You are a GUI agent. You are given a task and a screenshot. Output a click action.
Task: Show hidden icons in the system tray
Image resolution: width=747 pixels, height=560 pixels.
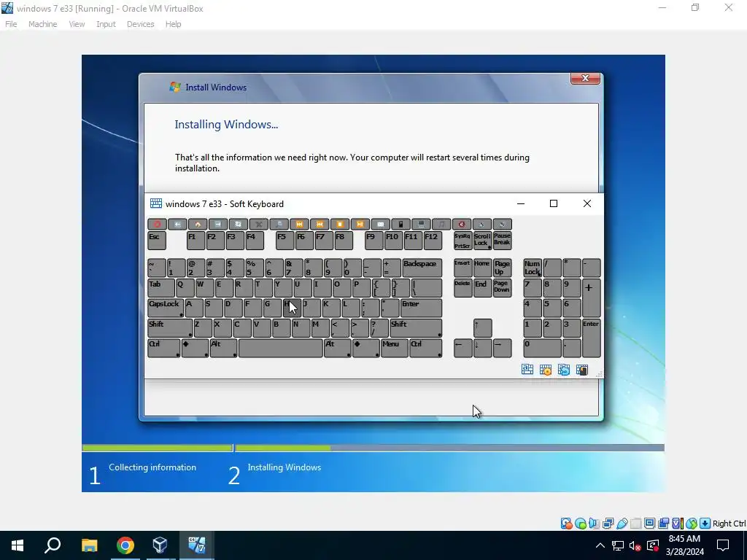(x=600, y=545)
